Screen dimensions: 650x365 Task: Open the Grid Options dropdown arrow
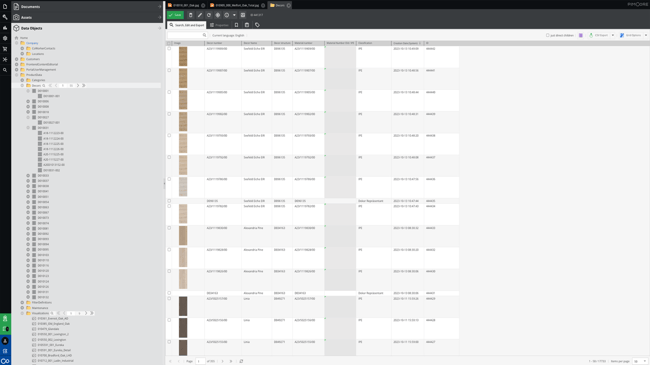coord(646,35)
